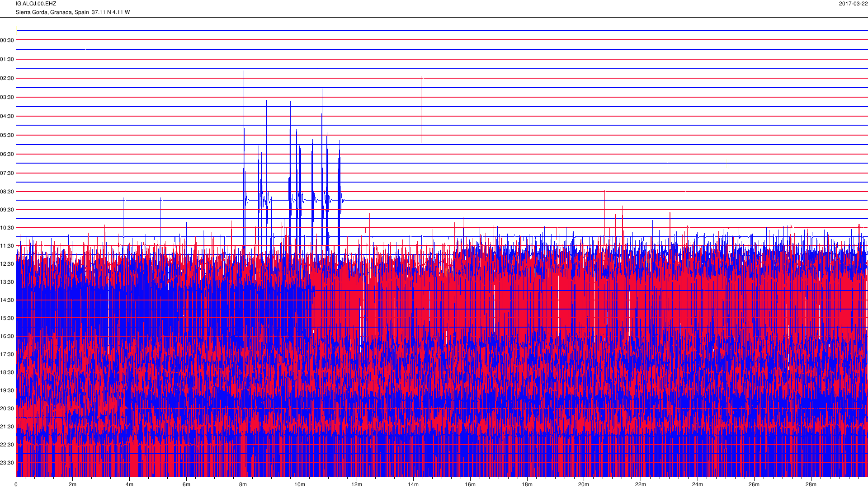The image size is (868, 488).
Task: Click the 20m axis label
Action: [584, 484]
